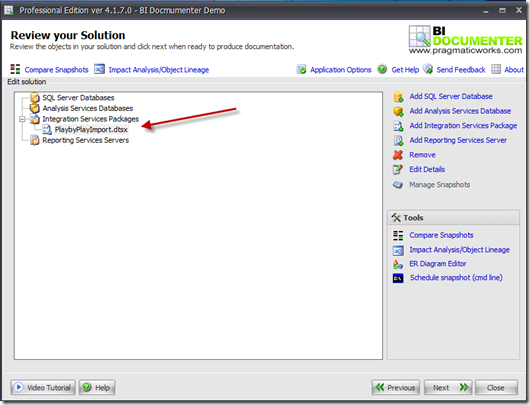Click Impact Analysis icon in Tools panel
530x405 pixels.
(x=398, y=250)
